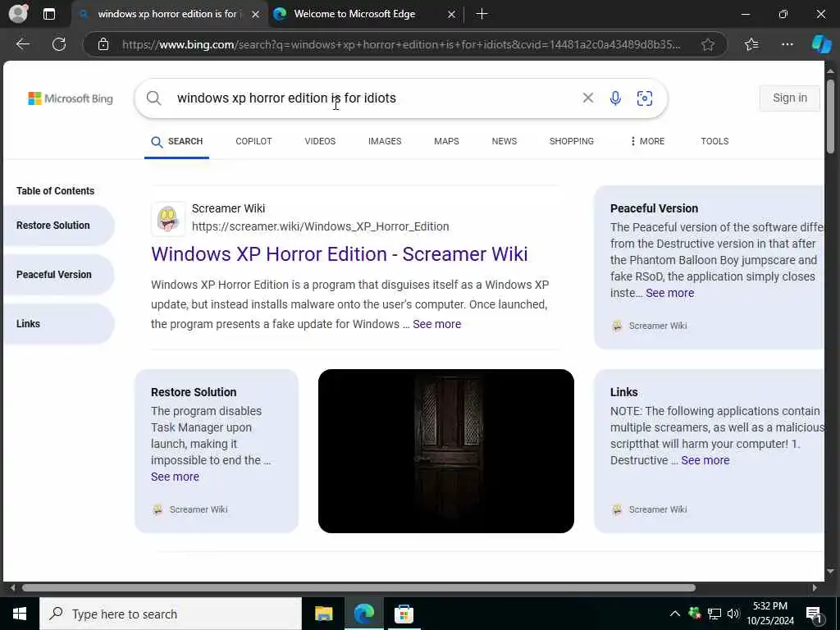Open the screamer.wiki URL link

[x=321, y=226]
